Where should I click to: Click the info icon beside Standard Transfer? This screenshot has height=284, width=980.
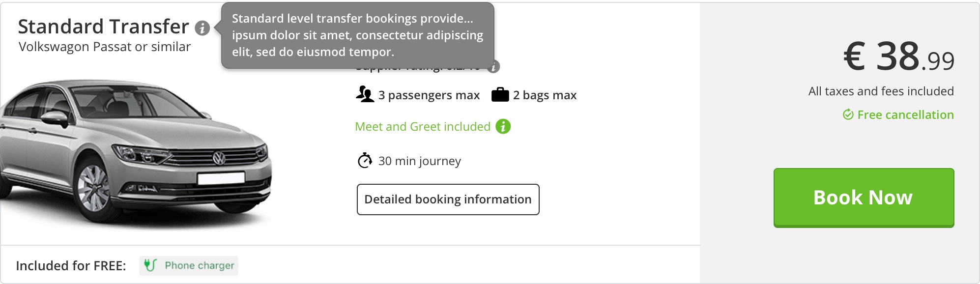pos(202,28)
